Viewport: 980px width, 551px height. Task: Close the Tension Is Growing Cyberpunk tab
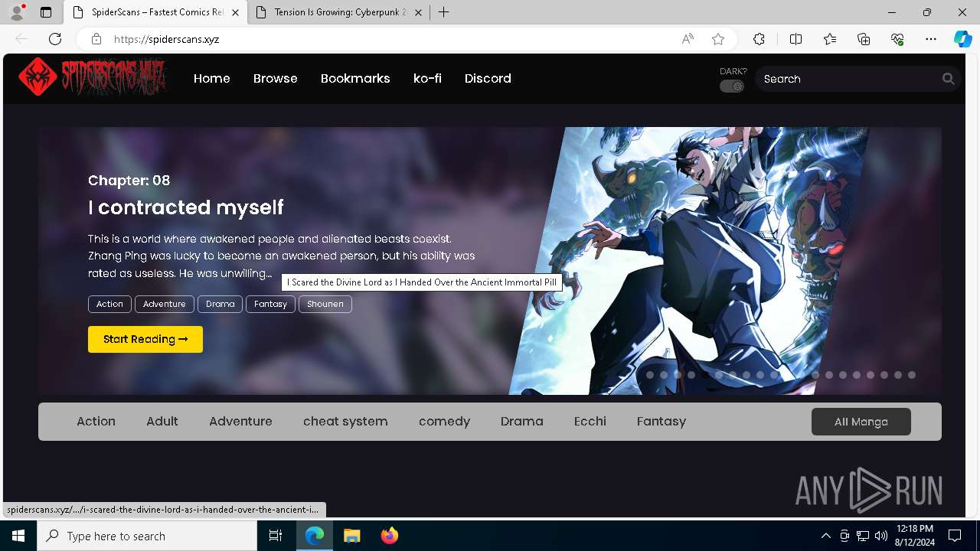[418, 12]
